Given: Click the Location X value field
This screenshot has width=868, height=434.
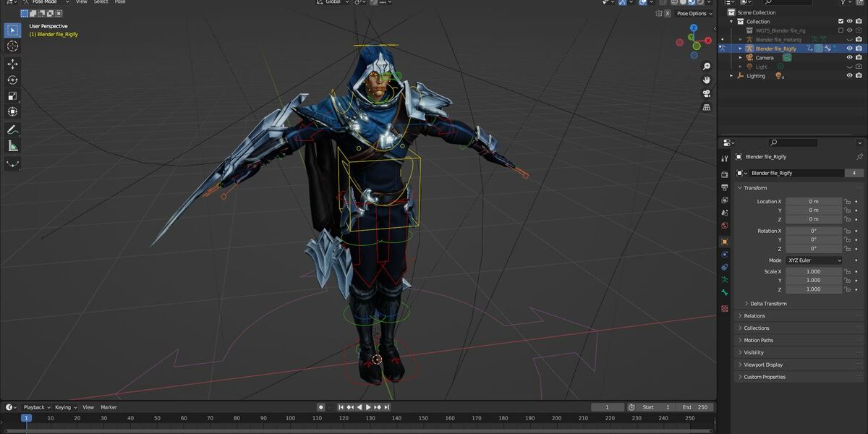Looking at the screenshot, I should coord(814,202).
